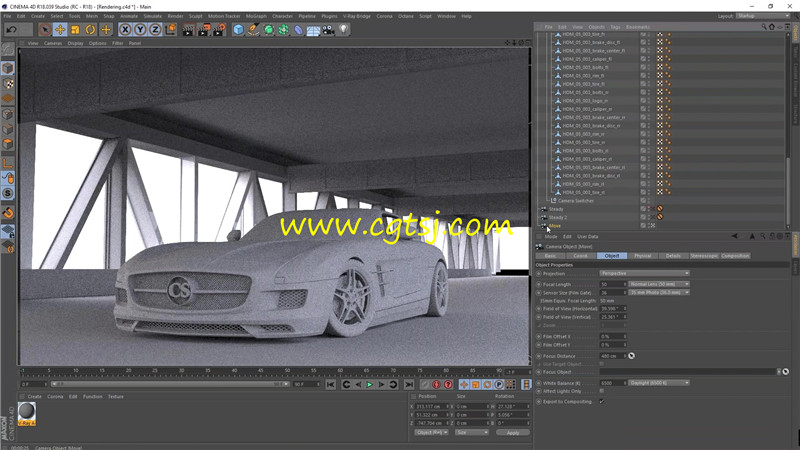This screenshot has height=450, width=800.
Task: Click the Focus Distance picker button
Action: [x=632, y=356]
